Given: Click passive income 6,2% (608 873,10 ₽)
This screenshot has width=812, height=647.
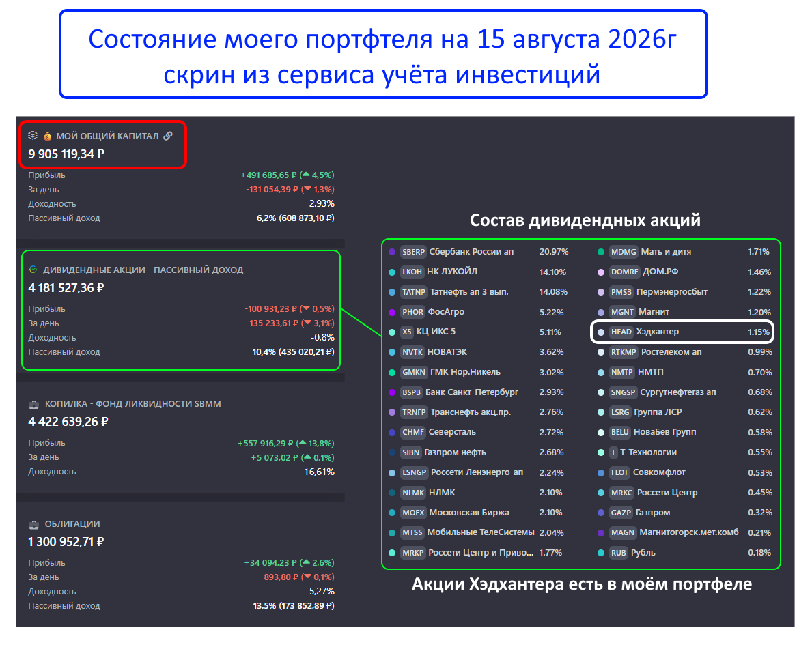Looking at the screenshot, I should (296, 218).
